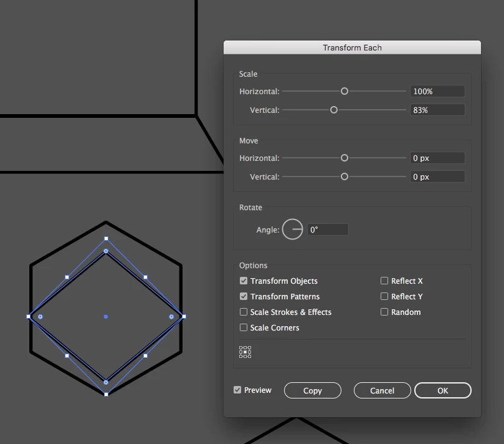Image resolution: width=504 pixels, height=444 pixels.
Task: Confirm the transform with OK
Action: 442,390
